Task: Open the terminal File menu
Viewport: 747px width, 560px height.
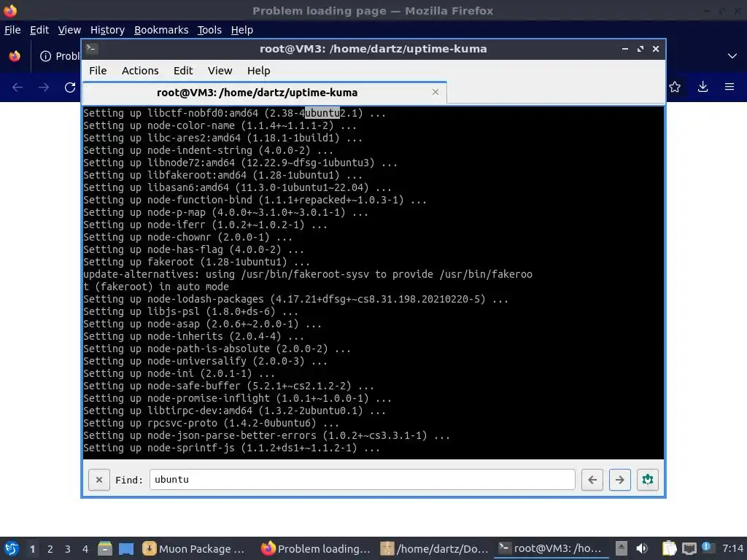Action: pos(98,71)
